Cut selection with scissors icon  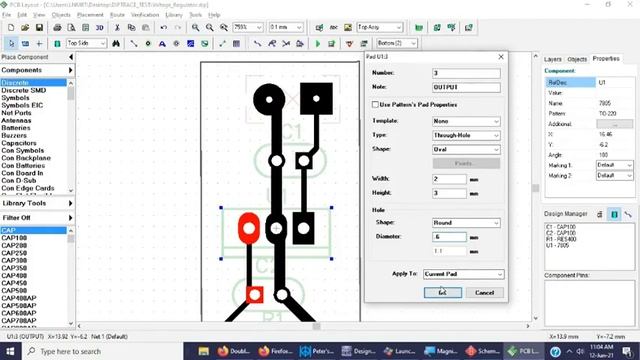[117, 27]
